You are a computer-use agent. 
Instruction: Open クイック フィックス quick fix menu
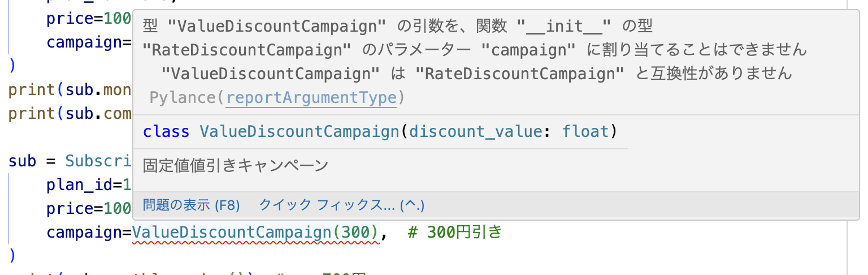click(341, 205)
